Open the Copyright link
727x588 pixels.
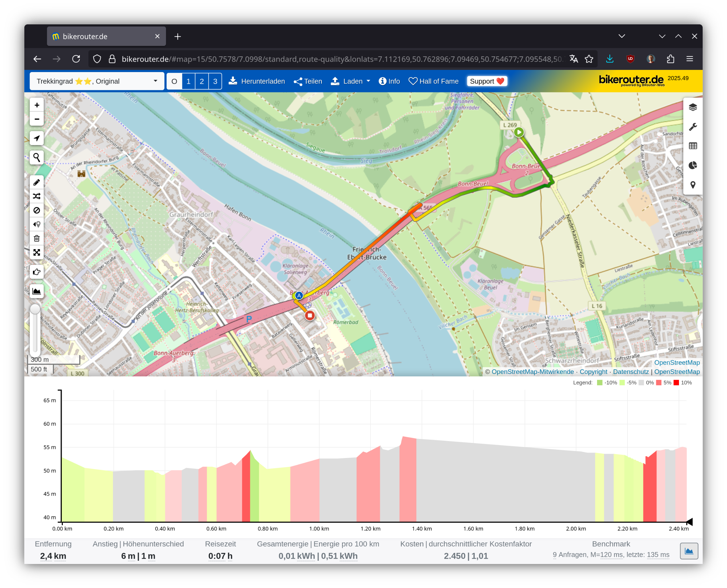coord(593,371)
